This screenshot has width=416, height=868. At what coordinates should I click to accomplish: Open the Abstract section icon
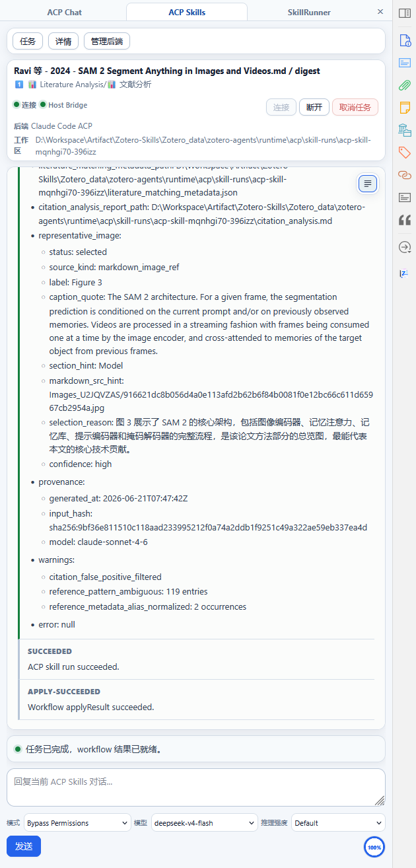[405, 63]
